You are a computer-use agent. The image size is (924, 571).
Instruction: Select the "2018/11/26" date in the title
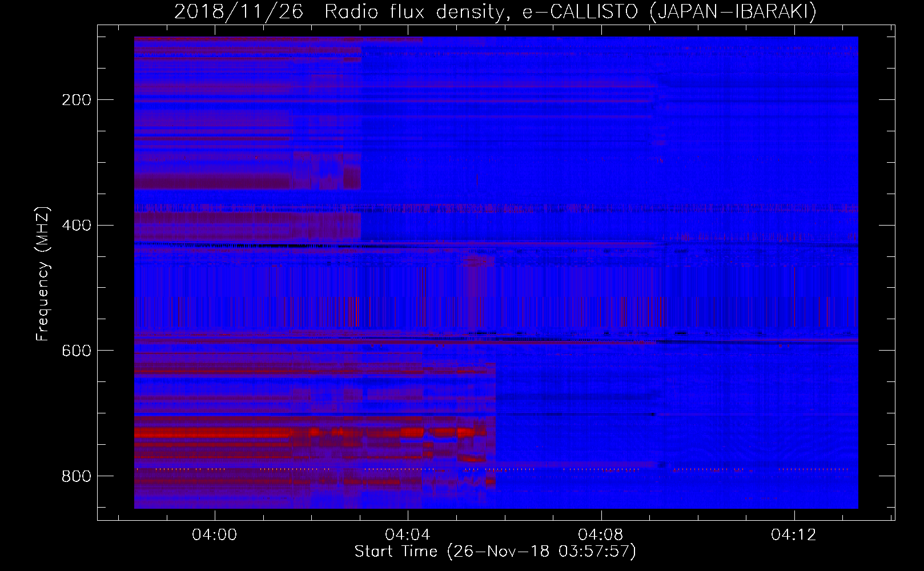[239, 12]
